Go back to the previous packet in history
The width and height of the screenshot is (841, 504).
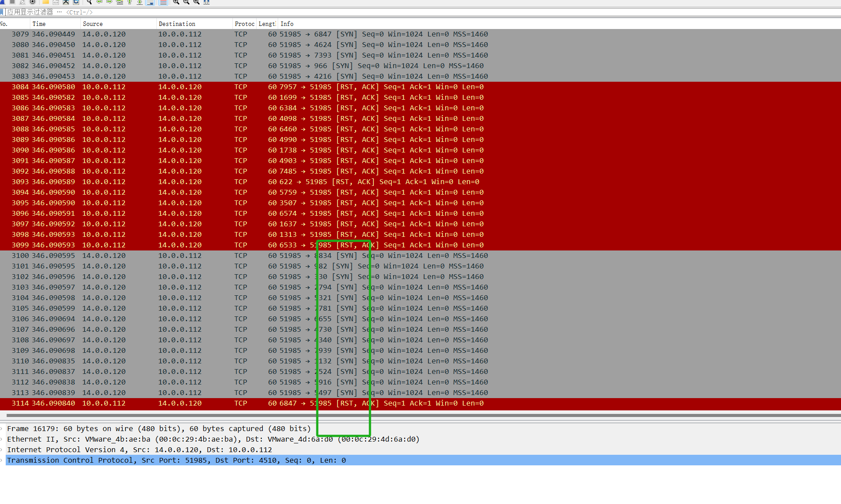coord(100,2)
